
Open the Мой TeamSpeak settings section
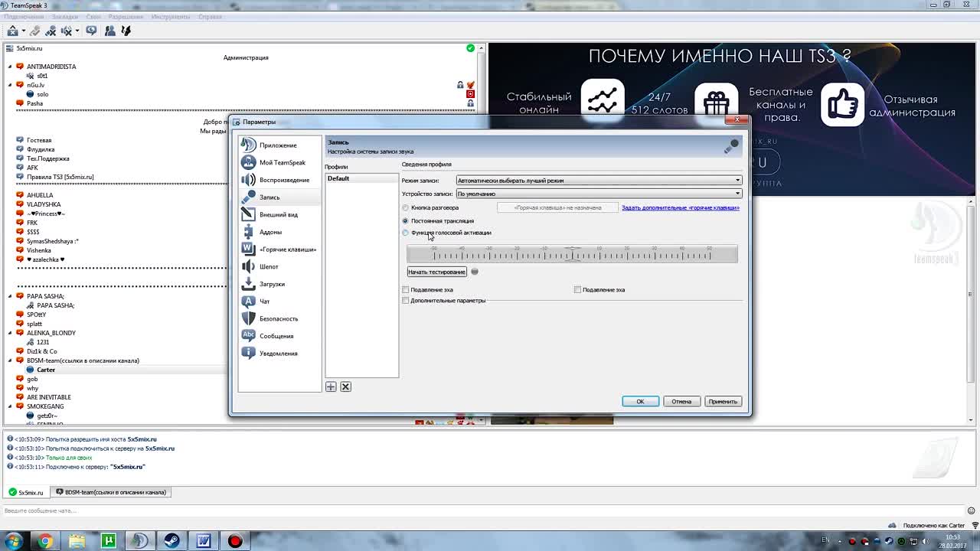(279, 162)
